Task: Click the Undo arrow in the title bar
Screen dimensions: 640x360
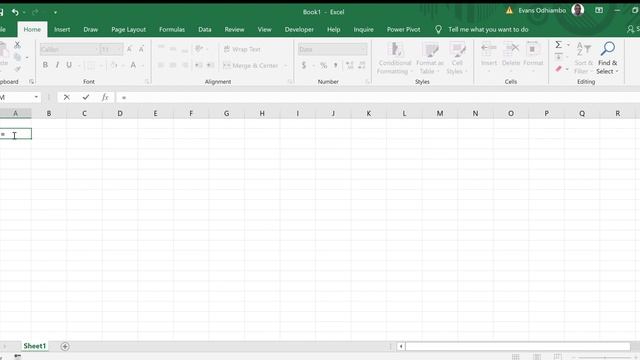Action: pyautogui.click(x=15, y=12)
